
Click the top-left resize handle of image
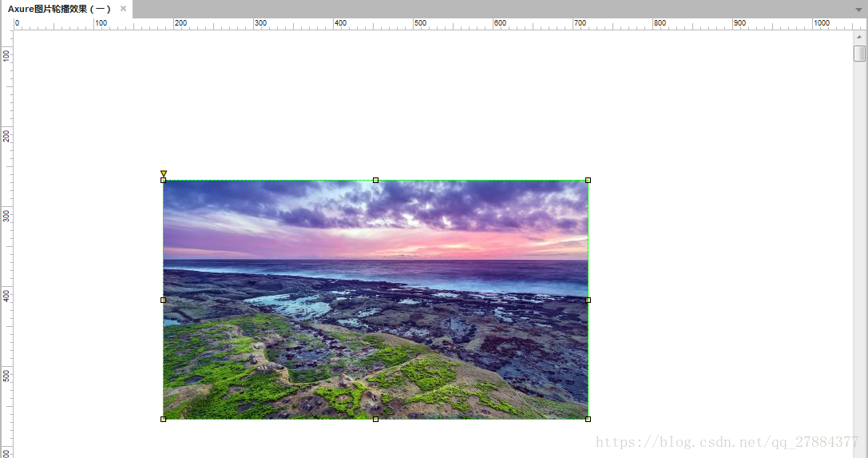tap(164, 180)
